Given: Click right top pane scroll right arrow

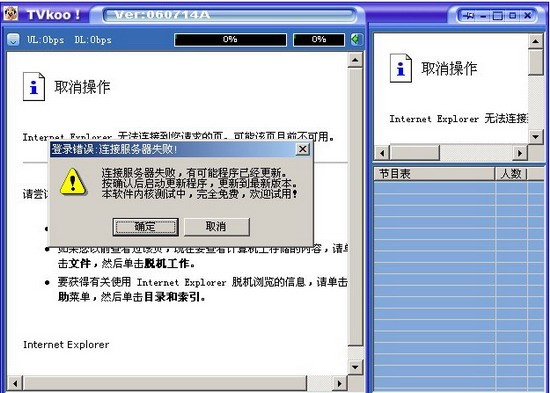Looking at the screenshot, I should pos(520,153).
